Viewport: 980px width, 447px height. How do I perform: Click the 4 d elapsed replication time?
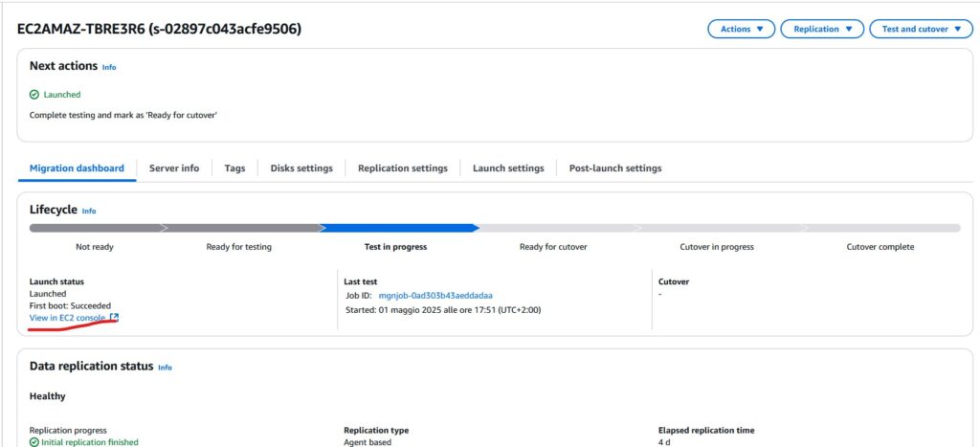pos(664,442)
